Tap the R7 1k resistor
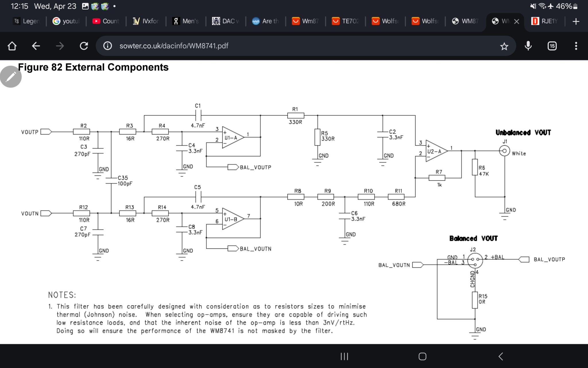 click(437, 178)
